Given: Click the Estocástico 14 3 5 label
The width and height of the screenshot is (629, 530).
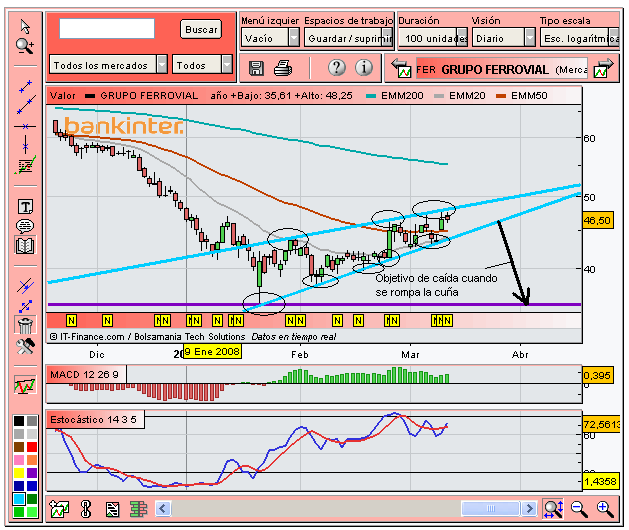Looking at the screenshot, I should point(95,420).
